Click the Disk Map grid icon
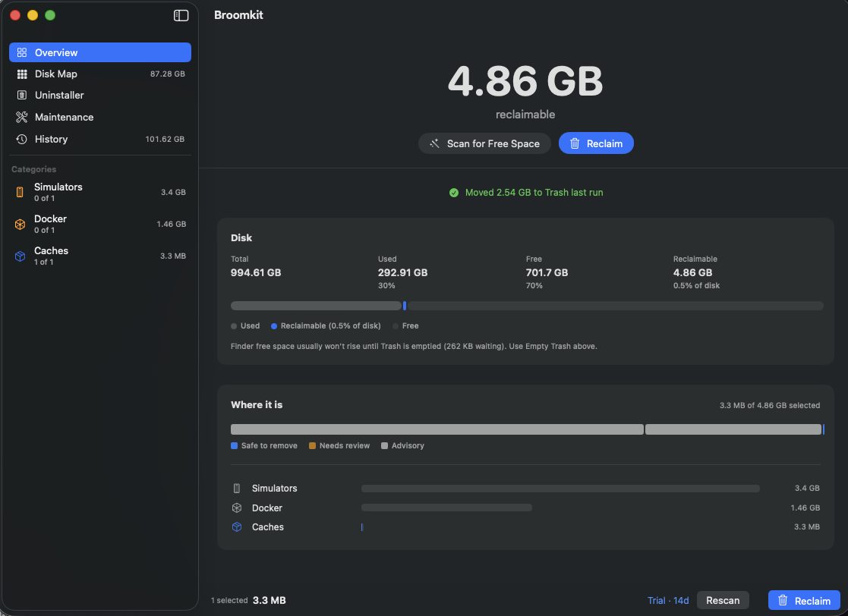 pos(21,74)
